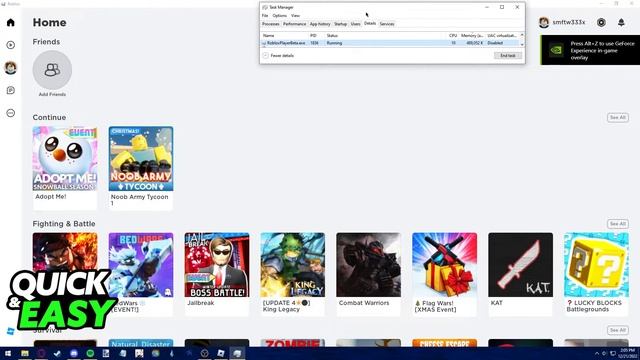The height and width of the screenshot is (360, 640).
Task: Click the taskbar clock
Action: pos(627,353)
